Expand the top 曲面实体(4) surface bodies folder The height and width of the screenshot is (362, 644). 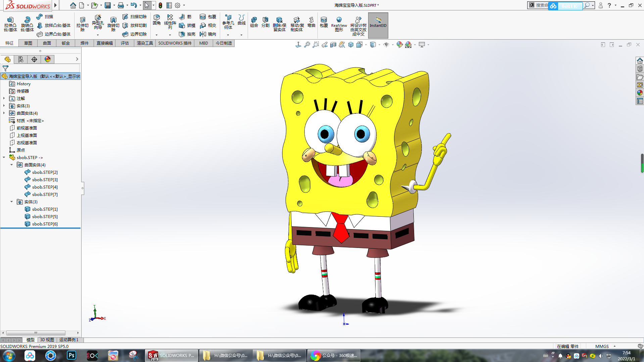click(x=4, y=113)
